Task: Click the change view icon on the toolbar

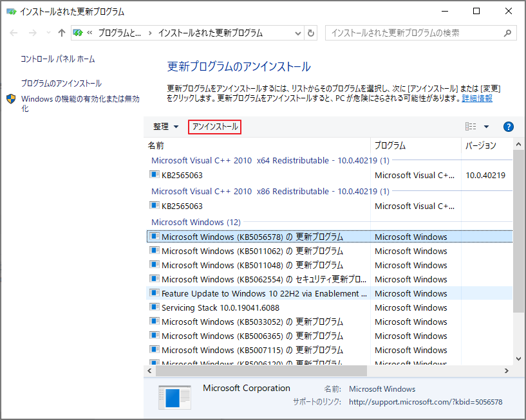Action: pyautogui.click(x=469, y=126)
